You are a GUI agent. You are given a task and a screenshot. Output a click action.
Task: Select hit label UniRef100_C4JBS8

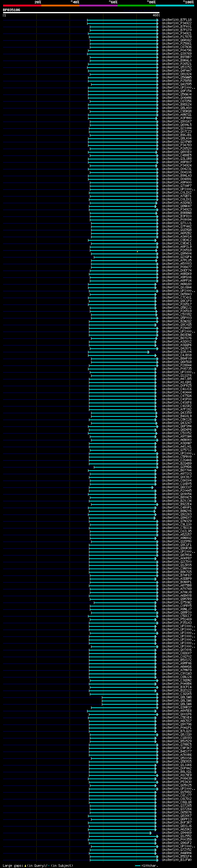[176, 355]
